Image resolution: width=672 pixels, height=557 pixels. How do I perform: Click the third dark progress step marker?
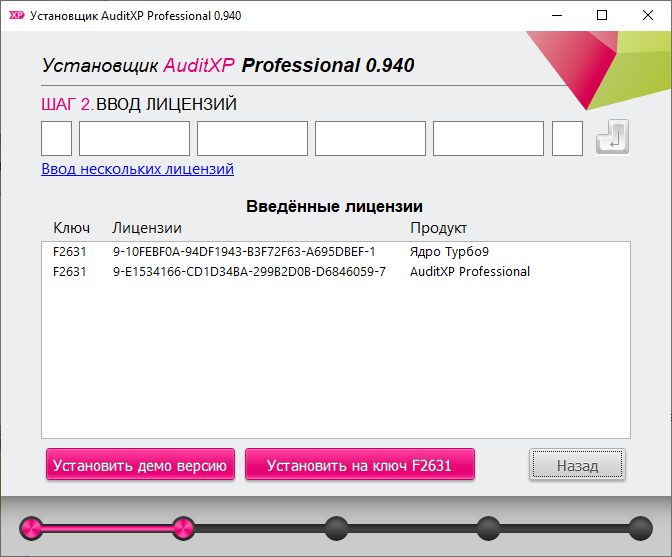tap(336, 528)
